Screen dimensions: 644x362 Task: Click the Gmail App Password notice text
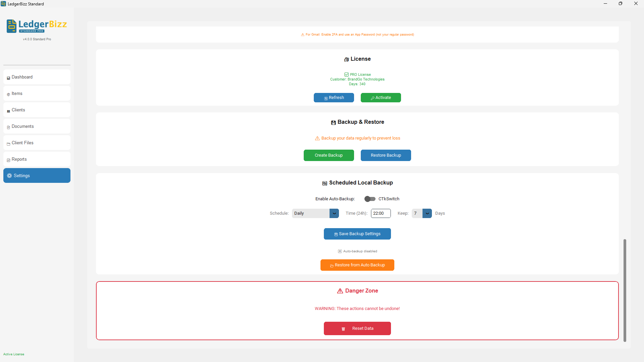pyautogui.click(x=360, y=35)
